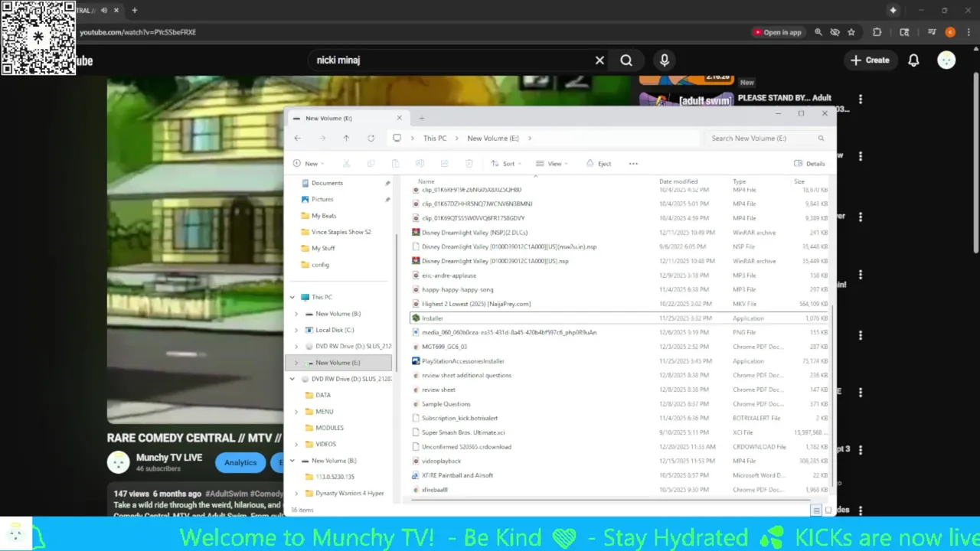The height and width of the screenshot is (551, 980).
Task: Click breadcrumb chevron after New Volume (E:)
Action: 529,139
